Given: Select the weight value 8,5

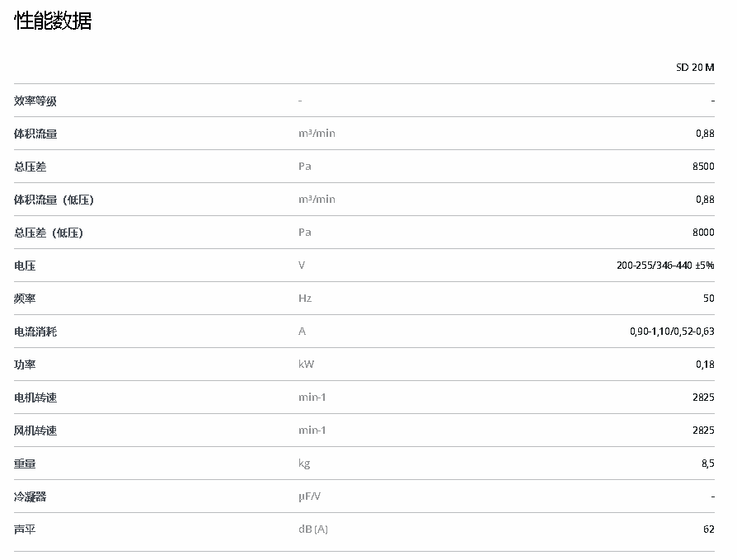Looking at the screenshot, I should tap(707, 464).
